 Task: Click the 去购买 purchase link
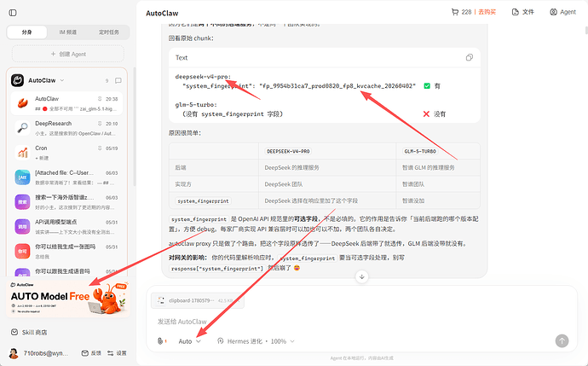487,12
